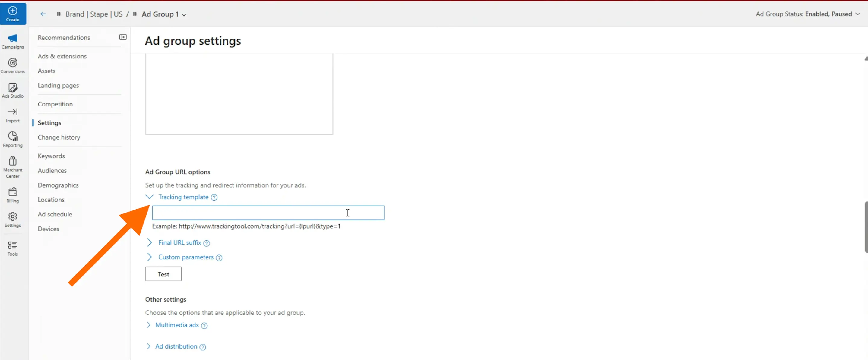Open the Import arrow icon
This screenshot has width=868, height=360.
[x=13, y=112]
